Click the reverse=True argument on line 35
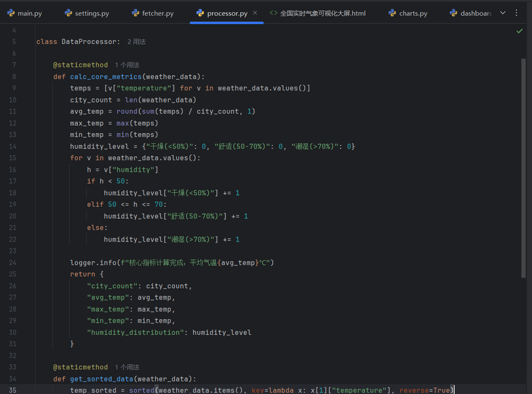The height and width of the screenshot is (394, 532). point(424,390)
